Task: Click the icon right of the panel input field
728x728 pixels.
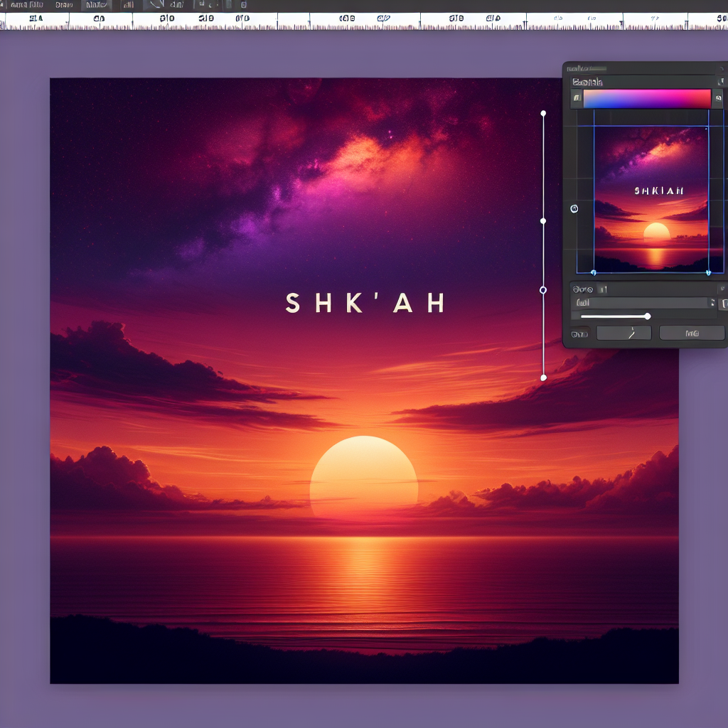Action: click(x=724, y=304)
